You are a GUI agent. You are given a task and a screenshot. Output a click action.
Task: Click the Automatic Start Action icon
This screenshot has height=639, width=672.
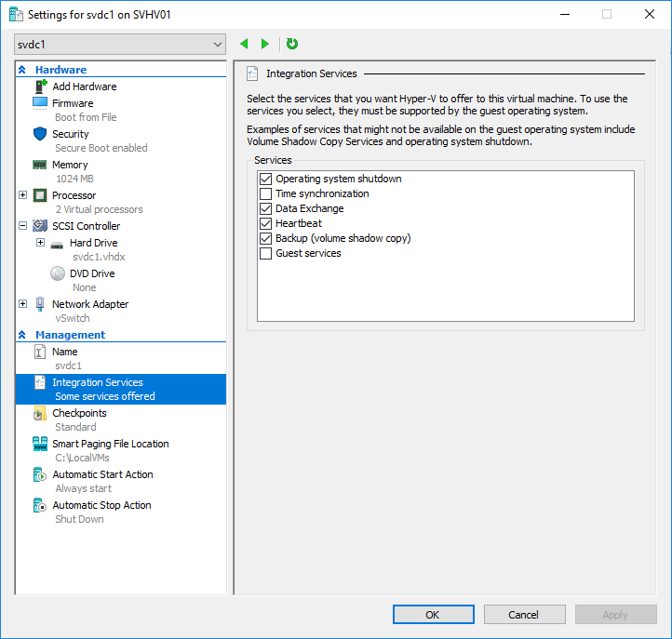pyautogui.click(x=40, y=474)
